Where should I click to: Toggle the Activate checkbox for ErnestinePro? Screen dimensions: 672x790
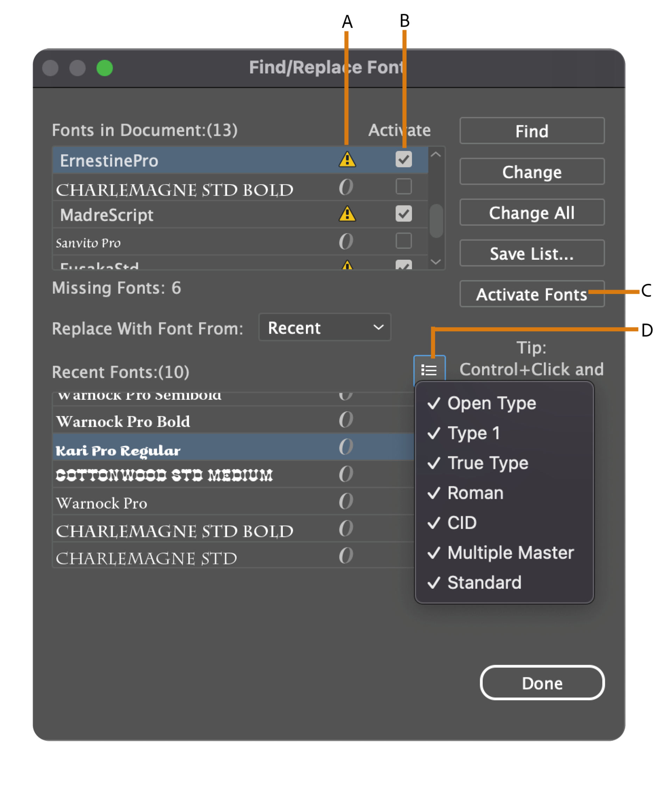pos(402,159)
